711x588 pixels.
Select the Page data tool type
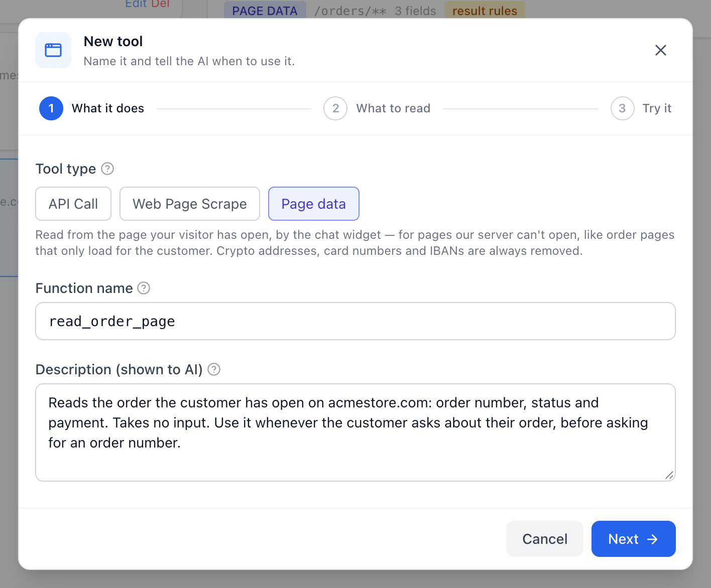(x=314, y=204)
